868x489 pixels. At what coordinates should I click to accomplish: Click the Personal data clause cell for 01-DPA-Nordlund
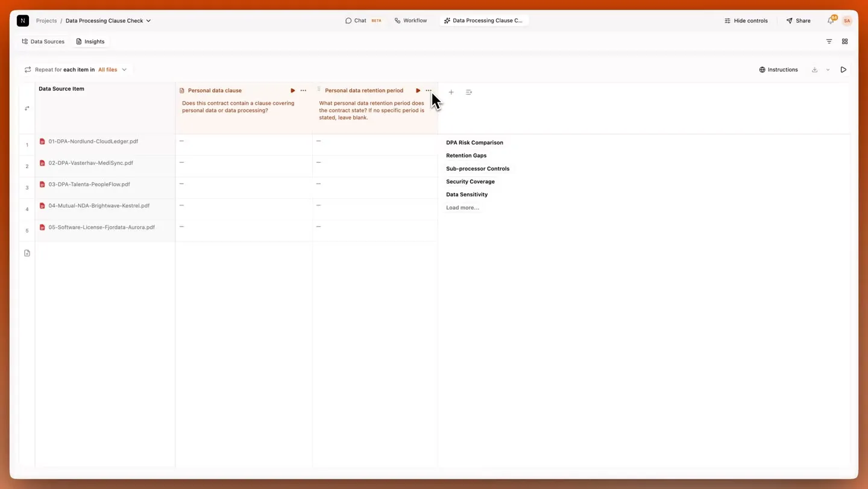pyautogui.click(x=244, y=145)
